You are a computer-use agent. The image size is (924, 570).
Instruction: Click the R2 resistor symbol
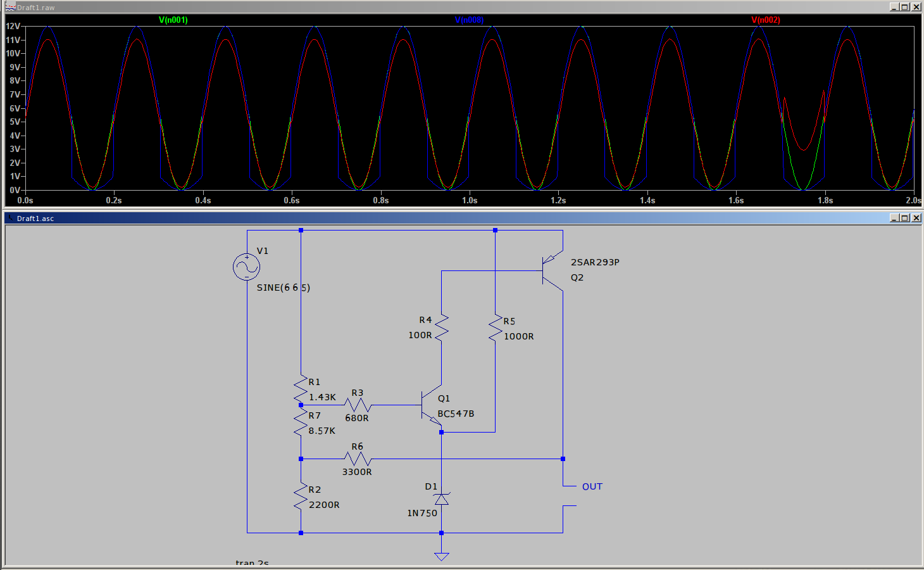pos(301,497)
